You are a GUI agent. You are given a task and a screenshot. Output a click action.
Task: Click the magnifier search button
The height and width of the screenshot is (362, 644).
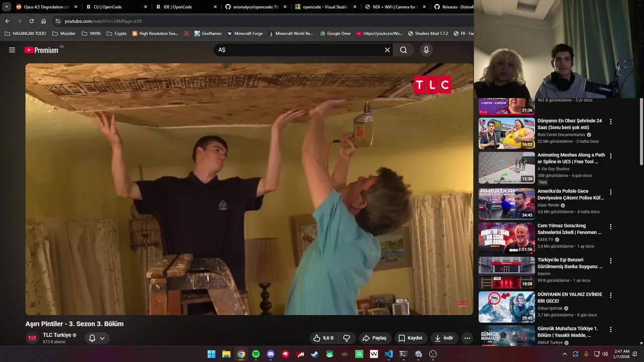(404, 50)
